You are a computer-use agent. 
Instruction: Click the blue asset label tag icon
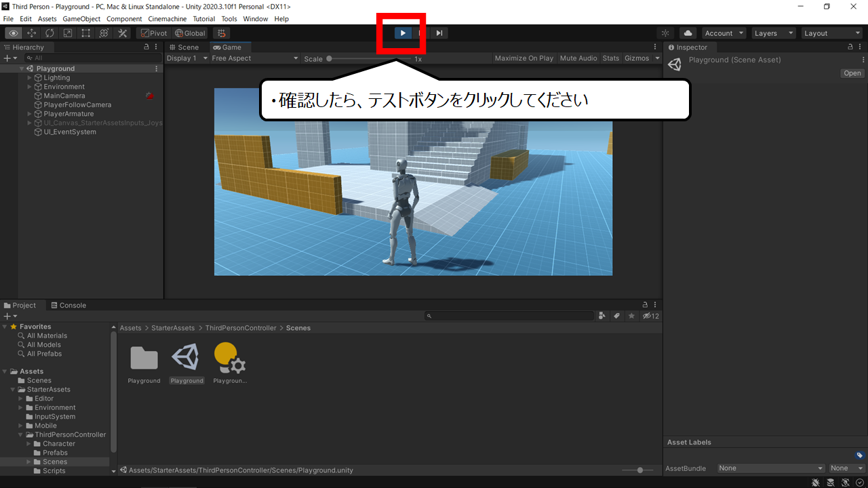click(x=859, y=455)
